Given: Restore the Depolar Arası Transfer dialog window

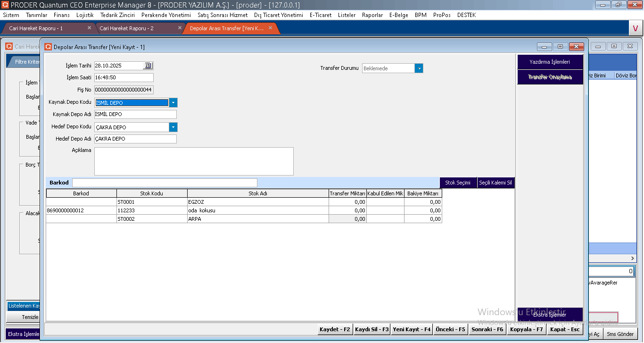Looking at the screenshot, I should pyautogui.click(x=560, y=47).
